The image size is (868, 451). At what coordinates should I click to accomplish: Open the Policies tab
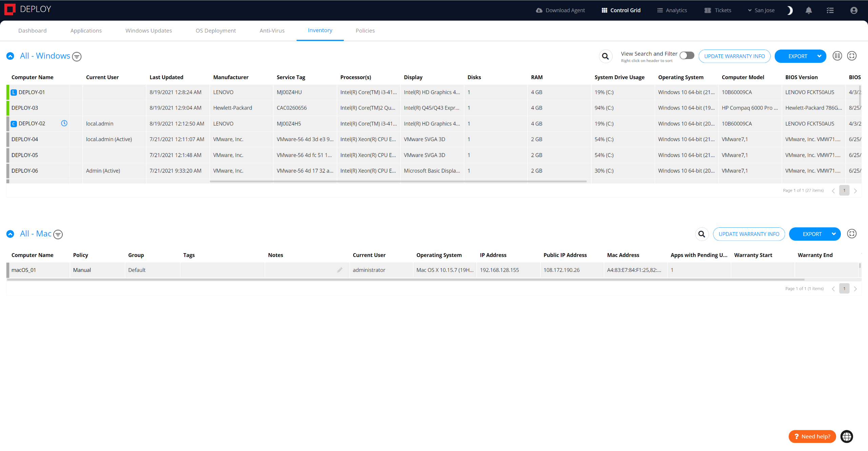coord(365,31)
